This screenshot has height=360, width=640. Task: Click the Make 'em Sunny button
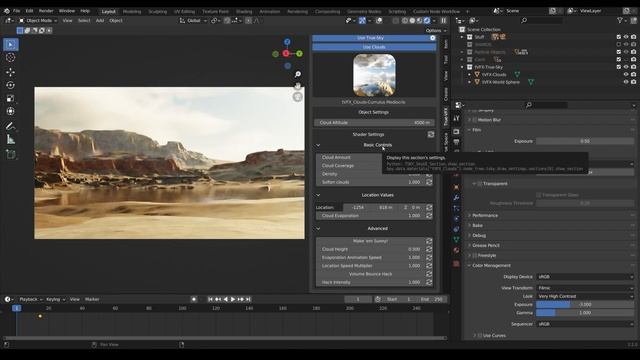(371, 241)
